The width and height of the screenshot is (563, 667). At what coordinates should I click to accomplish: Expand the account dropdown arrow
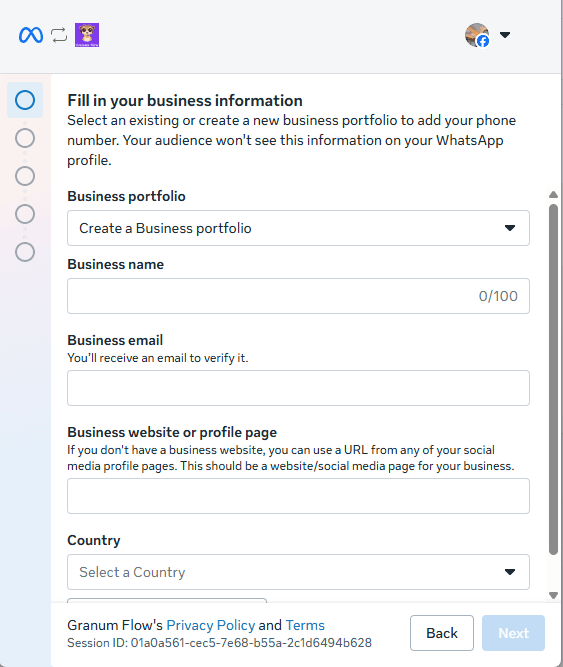coord(505,35)
